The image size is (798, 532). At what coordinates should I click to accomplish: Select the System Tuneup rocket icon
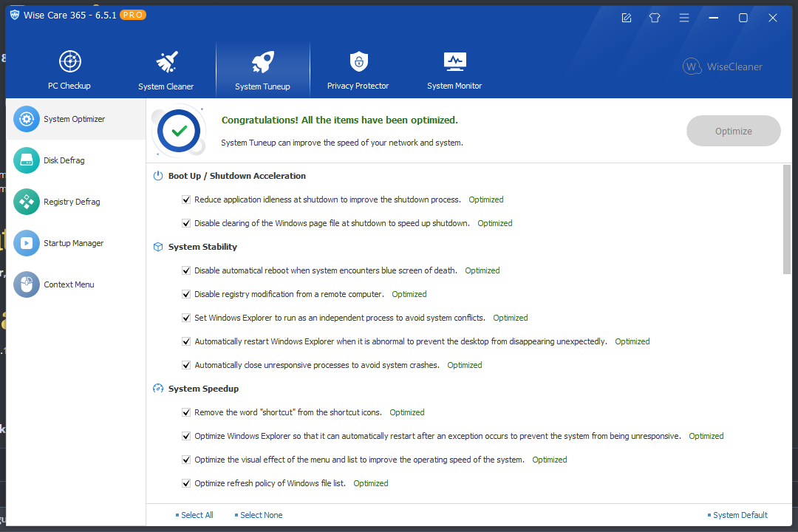pyautogui.click(x=262, y=61)
